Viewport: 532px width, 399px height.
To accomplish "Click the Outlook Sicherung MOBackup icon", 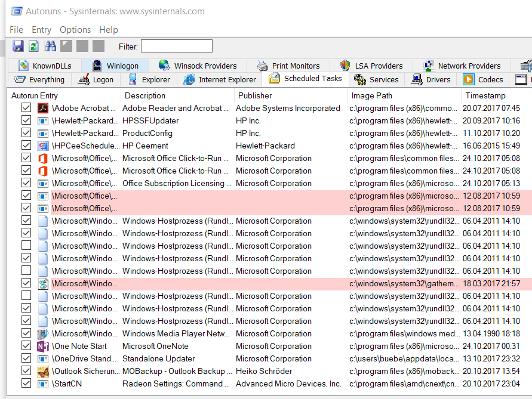I will (x=43, y=371).
